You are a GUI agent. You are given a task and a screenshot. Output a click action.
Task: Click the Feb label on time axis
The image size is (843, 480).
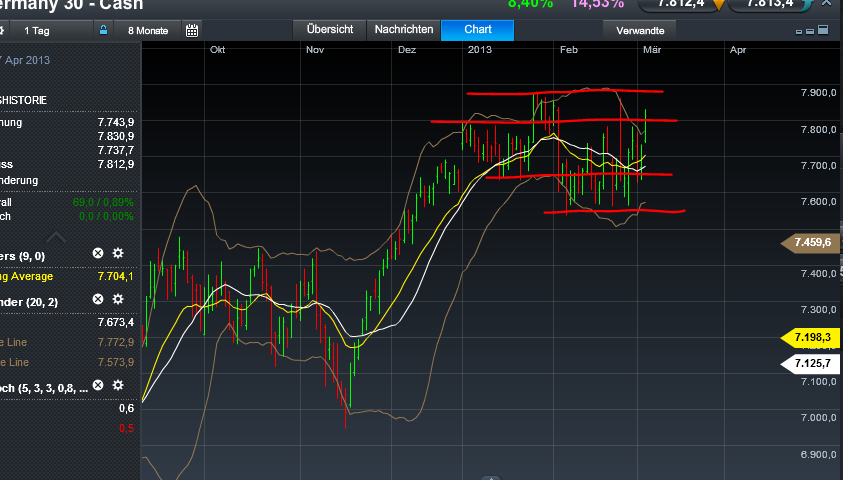569,50
